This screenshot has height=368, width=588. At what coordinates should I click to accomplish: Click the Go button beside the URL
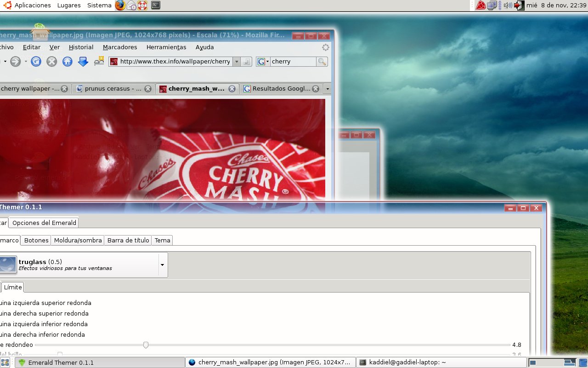(247, 61)
